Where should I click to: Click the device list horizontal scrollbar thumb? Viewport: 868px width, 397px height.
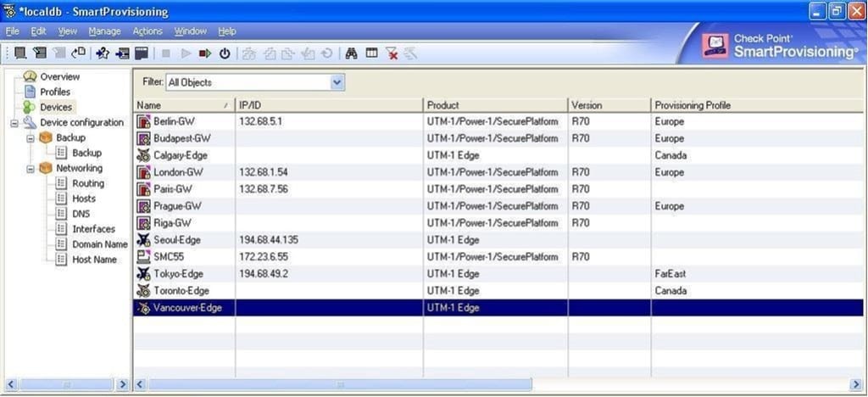pyautogui.click(x=340, y=384)
